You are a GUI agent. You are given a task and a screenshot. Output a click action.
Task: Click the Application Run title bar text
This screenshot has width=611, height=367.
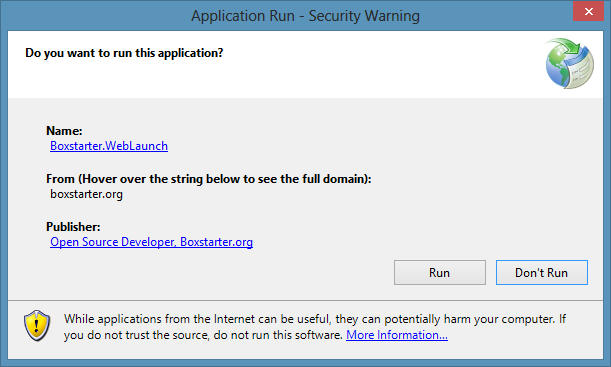click(x=305, y=16)
